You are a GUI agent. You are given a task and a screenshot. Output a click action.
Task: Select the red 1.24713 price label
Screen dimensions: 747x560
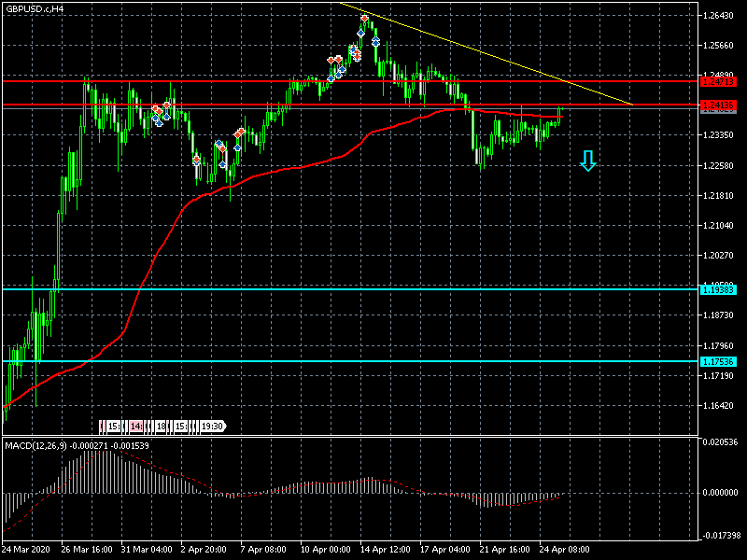(x=718, y=82)
